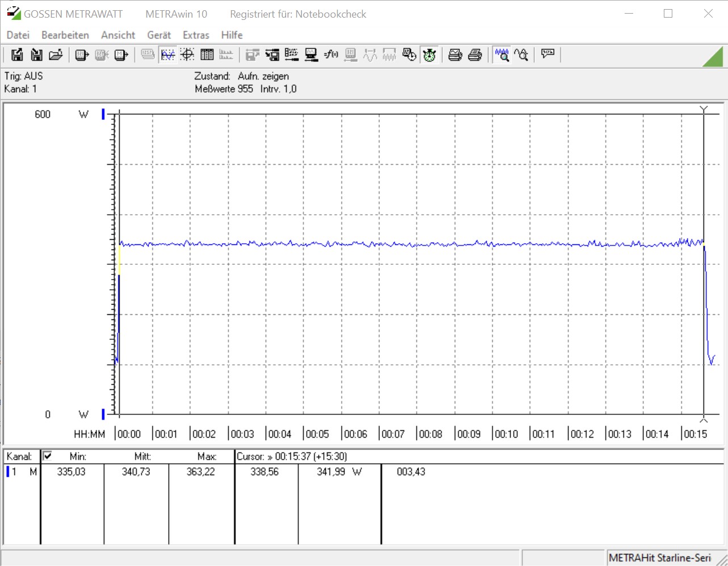
Task: Click the sine curve zoom magnifier icon
Action: tap(521, 55)
